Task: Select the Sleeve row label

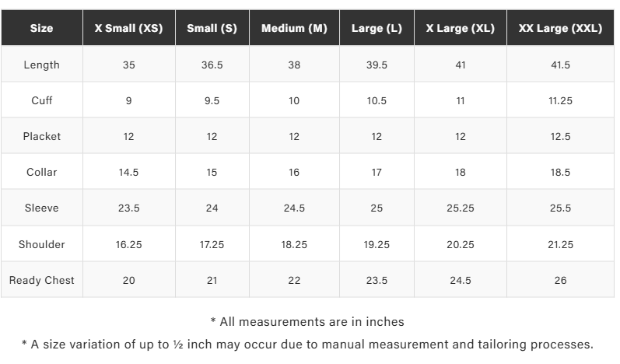Action: point(42,208)
